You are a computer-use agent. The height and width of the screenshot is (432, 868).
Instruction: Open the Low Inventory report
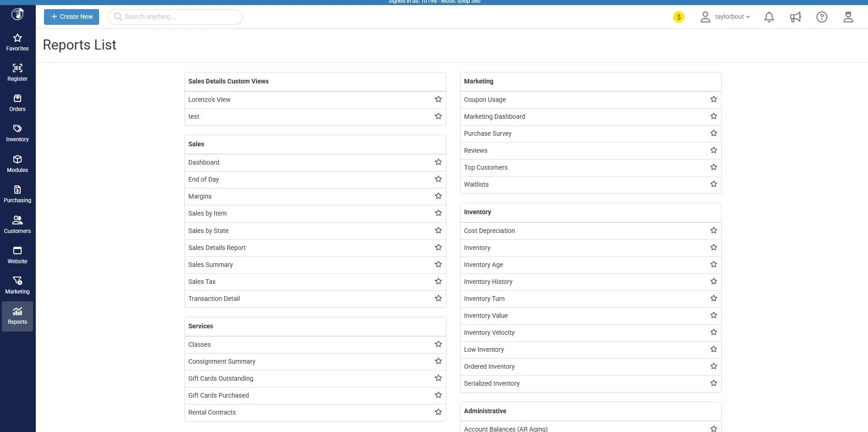pyautogui.click(x=484, y=349)
